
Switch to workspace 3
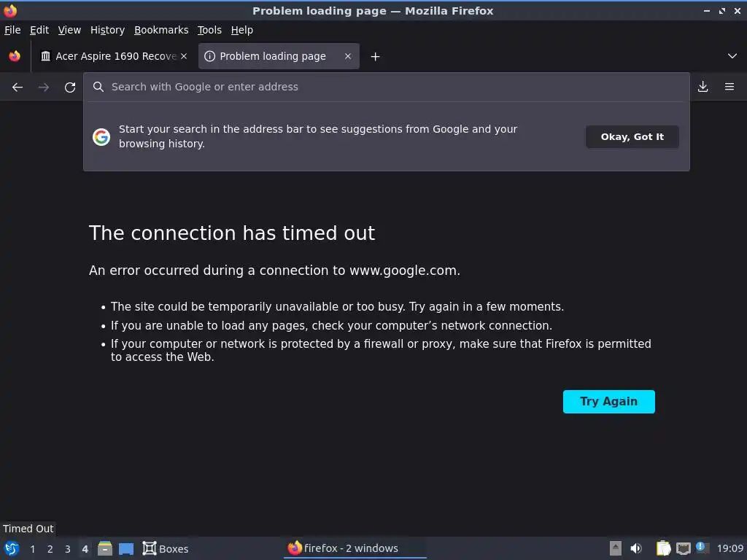coord(68,549)
